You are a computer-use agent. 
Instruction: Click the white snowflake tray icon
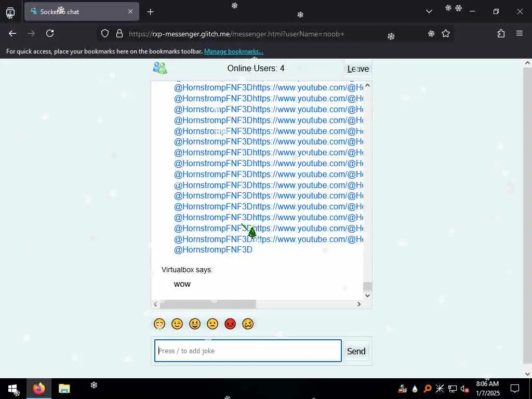coord(440,389)
